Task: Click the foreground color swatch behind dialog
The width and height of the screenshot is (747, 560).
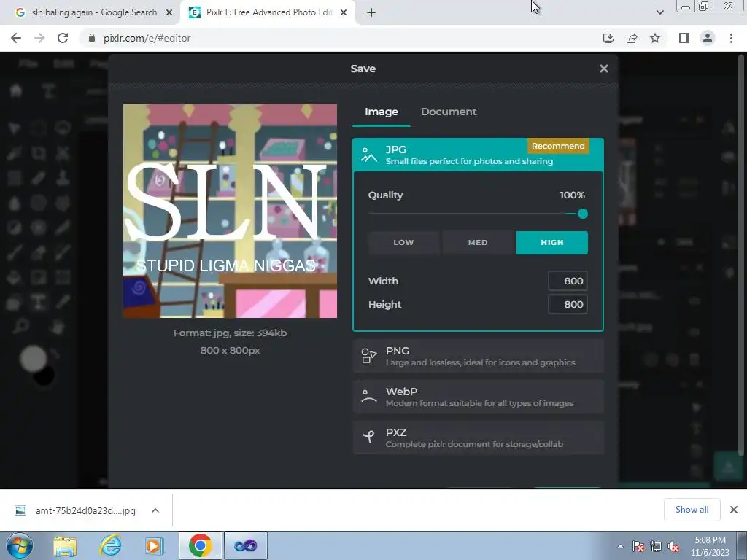Action: [x=33, y=358]
